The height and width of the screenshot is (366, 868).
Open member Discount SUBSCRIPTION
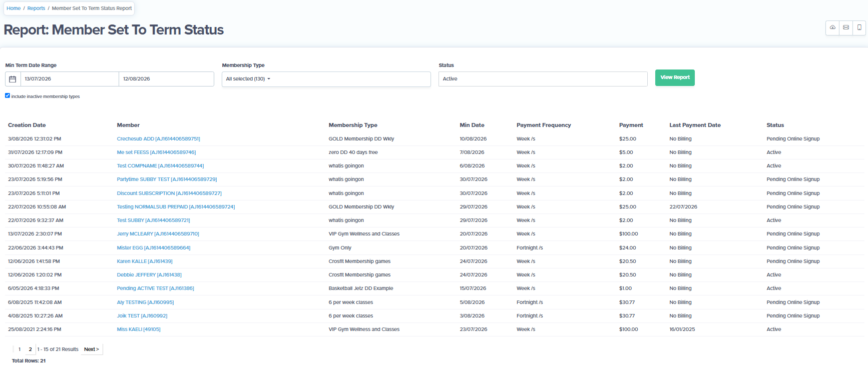[x=169, y=193]
